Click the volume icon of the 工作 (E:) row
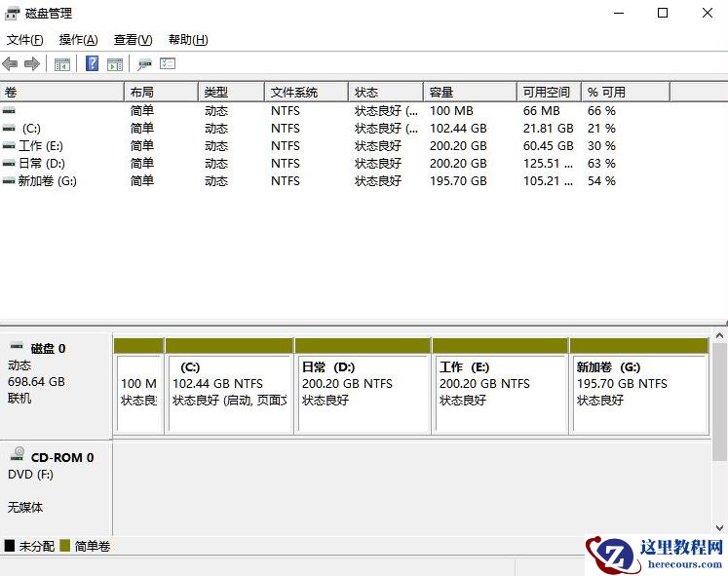Screen dimensions: 728x576 (9, 146)
